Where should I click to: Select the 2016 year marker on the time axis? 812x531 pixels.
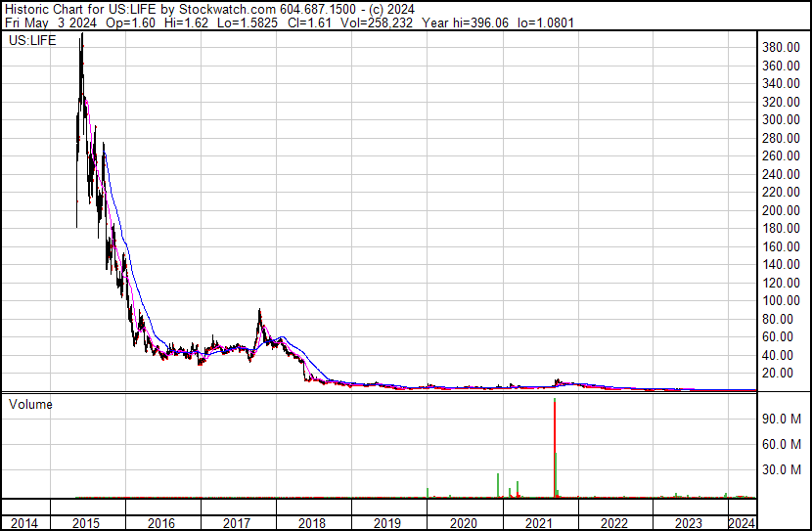(161, 523)
